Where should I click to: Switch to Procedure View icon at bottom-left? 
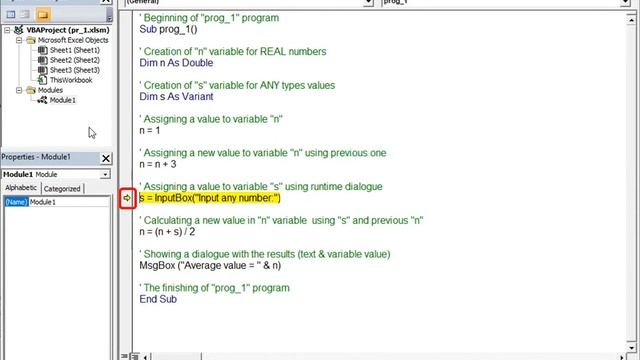tap(124, 357)
